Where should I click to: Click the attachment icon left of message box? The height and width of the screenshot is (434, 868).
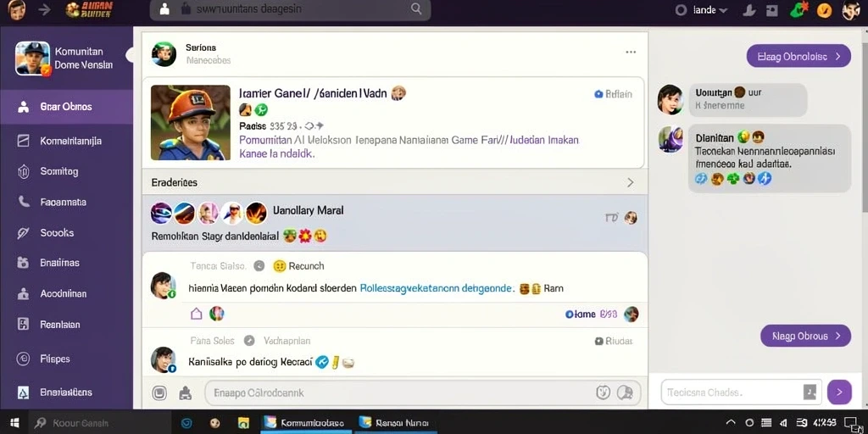pos(159,393)
